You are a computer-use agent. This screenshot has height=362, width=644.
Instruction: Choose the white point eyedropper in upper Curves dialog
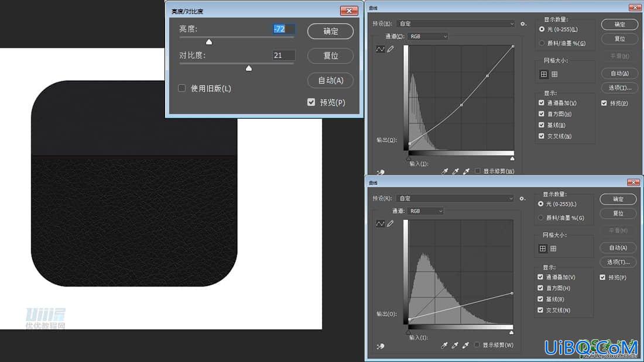point(466,171)
